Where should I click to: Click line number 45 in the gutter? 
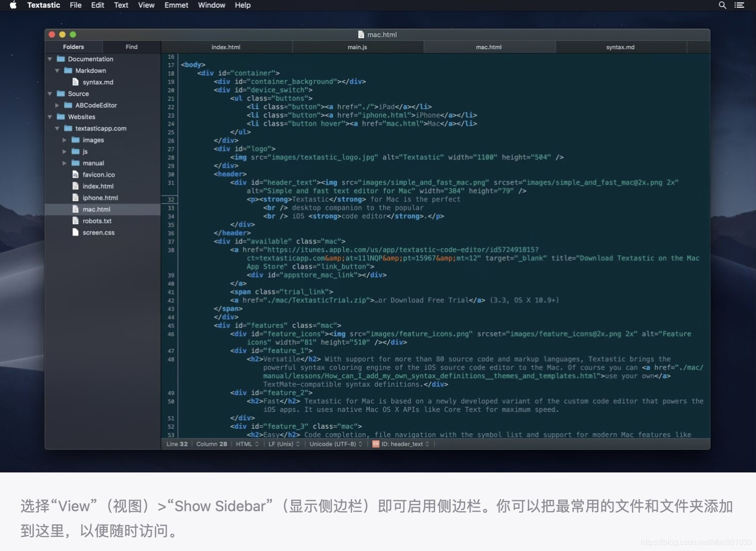[171, 326]
